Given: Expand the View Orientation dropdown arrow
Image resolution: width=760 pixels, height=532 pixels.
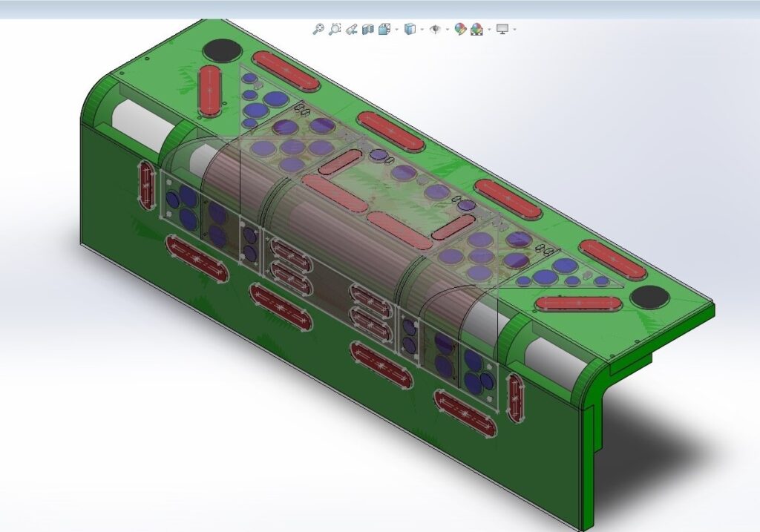Looking at the screenshot, I should pyautogui.click(x=397, y=30).
